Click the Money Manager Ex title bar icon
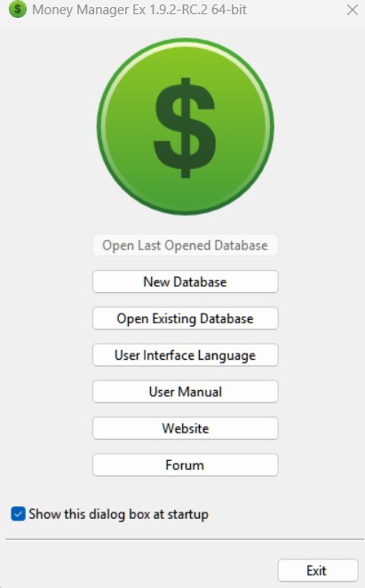365x588 pixels. (x=17, y=10)
